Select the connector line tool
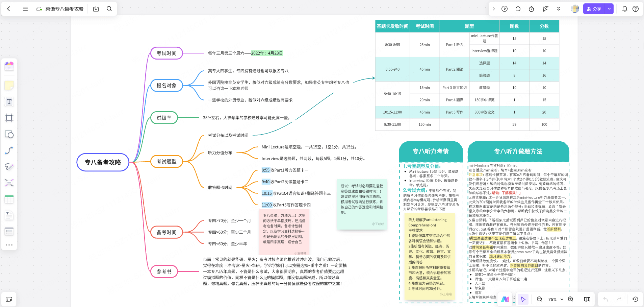644x307 pixels. [9, 150]
